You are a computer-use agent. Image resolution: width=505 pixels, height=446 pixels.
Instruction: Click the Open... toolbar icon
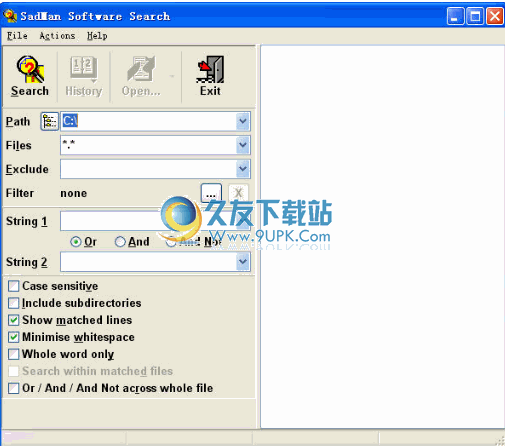141,76
